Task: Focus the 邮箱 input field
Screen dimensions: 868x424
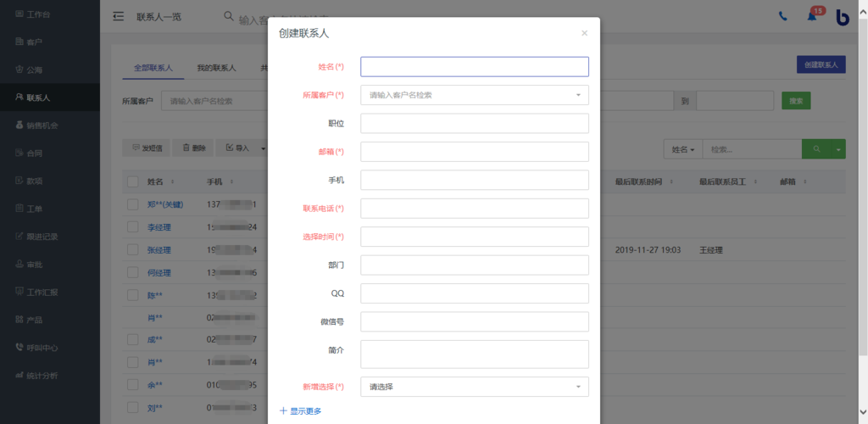Action: point(475,152)
